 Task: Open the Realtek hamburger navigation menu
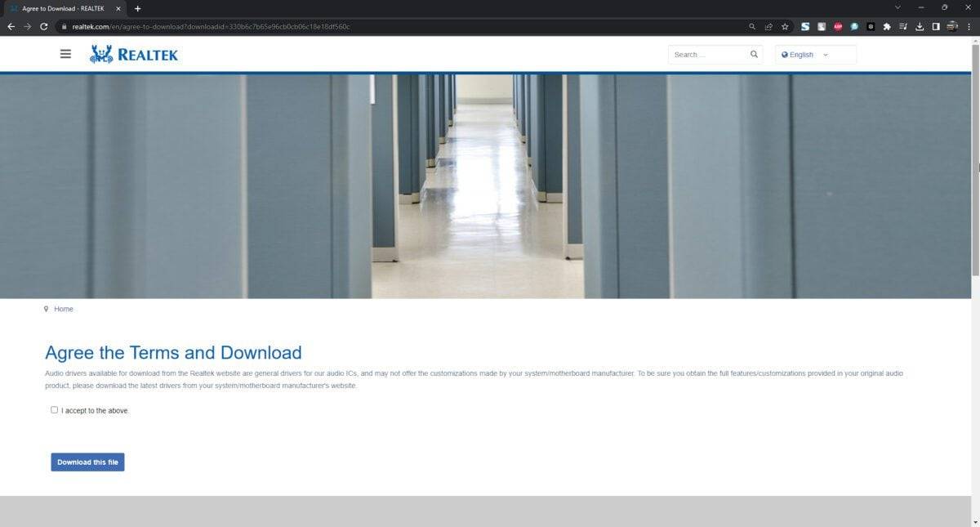click(x=65, y=54)
